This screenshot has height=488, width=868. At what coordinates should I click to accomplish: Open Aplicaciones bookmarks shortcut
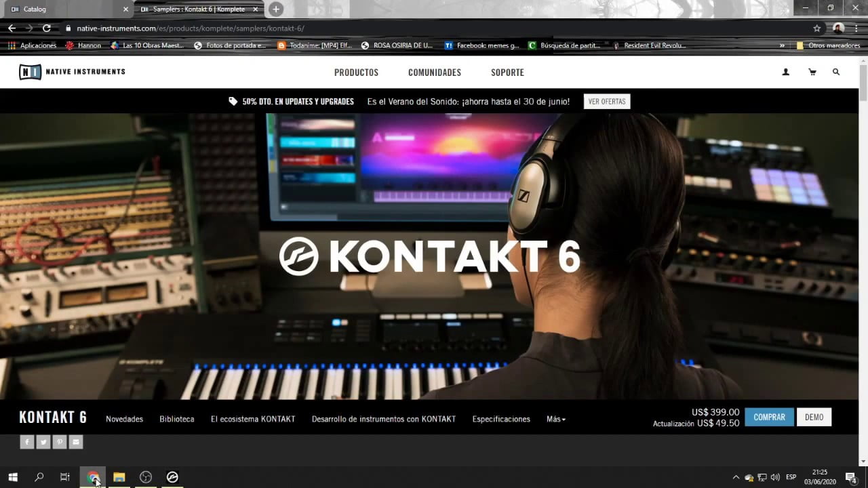pyautogui.click(x=32, y=45)
